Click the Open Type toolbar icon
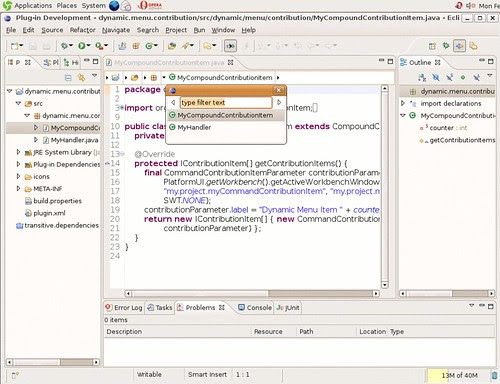 [x=172, y=46]
